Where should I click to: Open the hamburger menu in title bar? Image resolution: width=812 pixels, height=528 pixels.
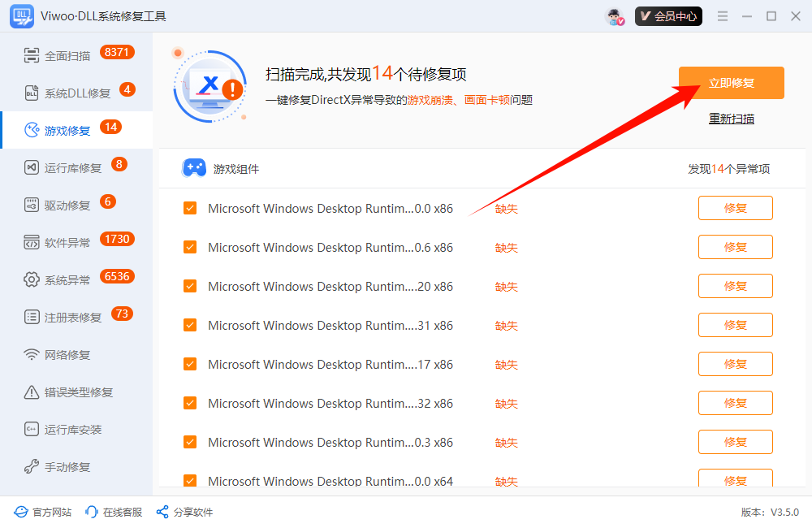tap(723, 16)
